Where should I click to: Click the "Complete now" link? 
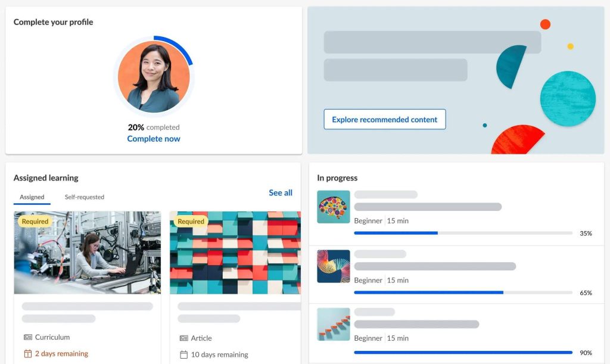point(153,138)
